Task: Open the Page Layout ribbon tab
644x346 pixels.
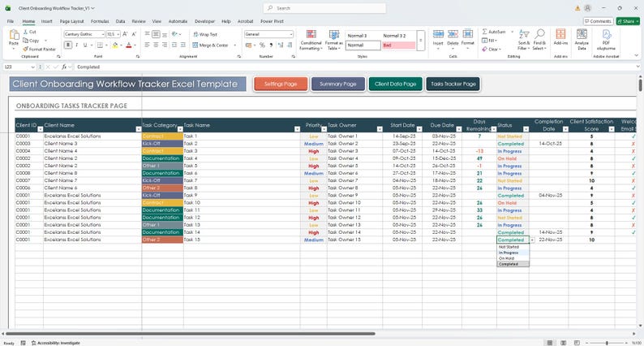Action: click(71, 21)
